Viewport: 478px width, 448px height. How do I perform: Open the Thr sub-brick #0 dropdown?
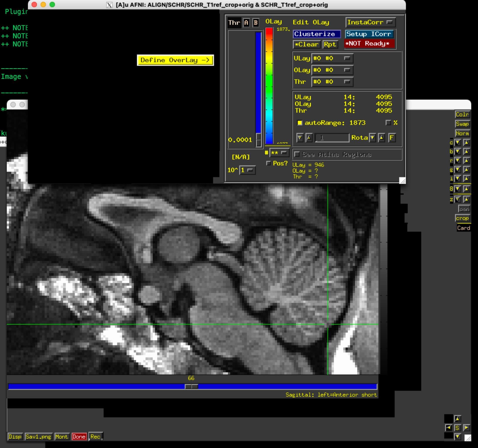[332, 82]
